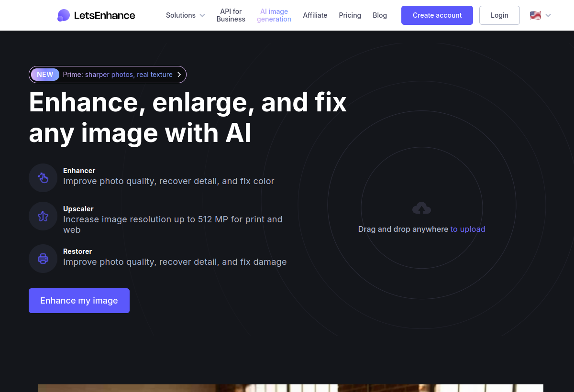The width and height of the screenshot is (574, 392).
Task: Select the Upscaler heading text
Action: [78, 209]
